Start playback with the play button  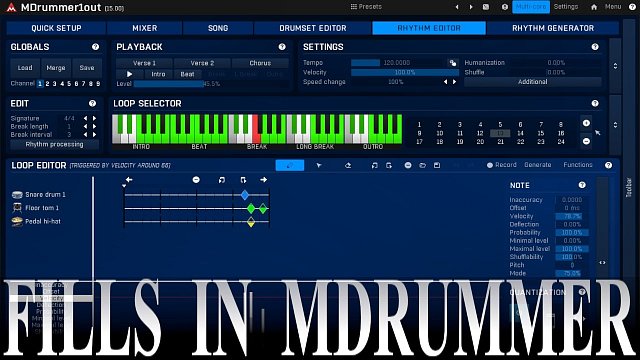(129, 74)
